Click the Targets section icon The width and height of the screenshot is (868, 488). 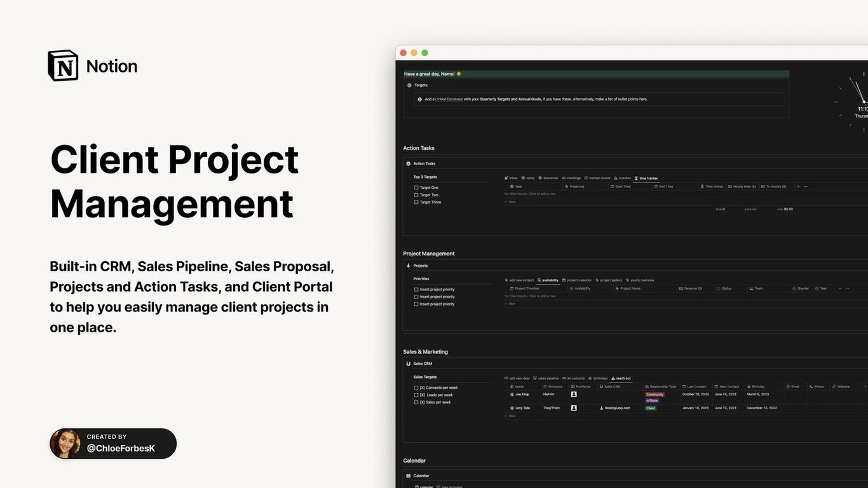point(409,85)
